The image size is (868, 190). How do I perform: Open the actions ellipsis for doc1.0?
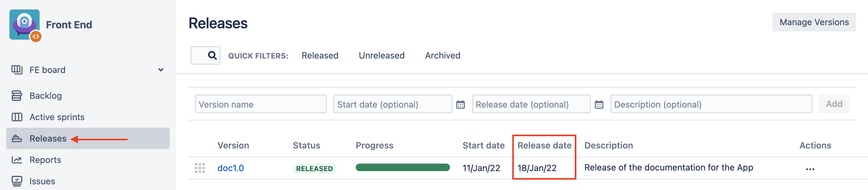tap(810, 169)
